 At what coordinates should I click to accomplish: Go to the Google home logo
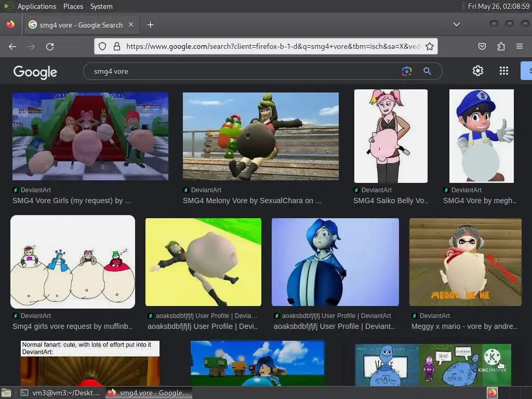point(35,72)
